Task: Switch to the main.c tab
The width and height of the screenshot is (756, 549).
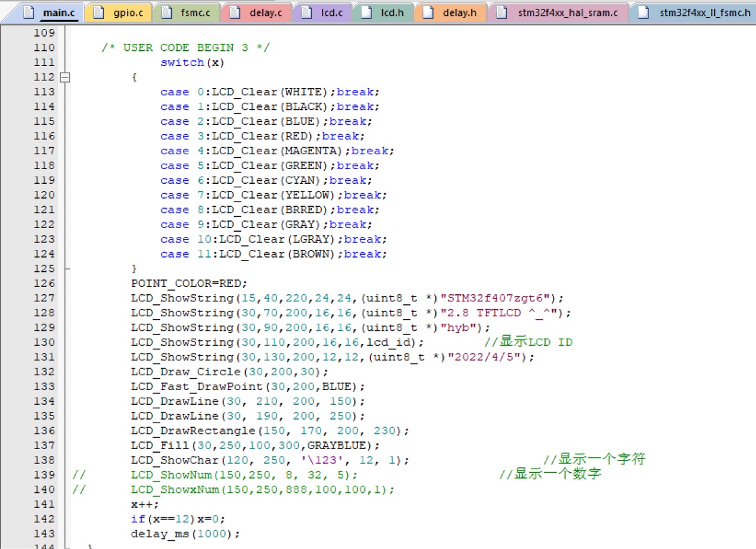Action: coord(50,12)
